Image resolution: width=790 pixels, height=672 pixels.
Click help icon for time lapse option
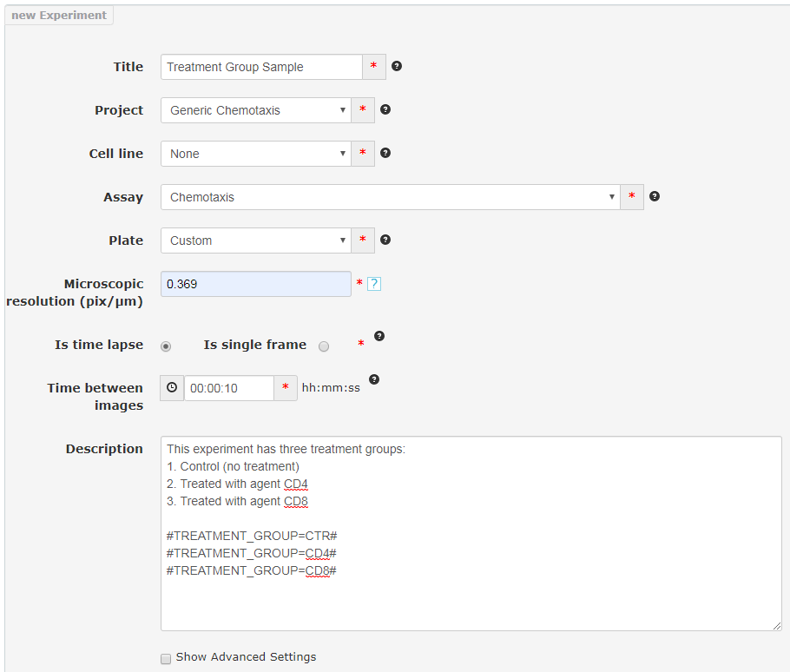379,336
